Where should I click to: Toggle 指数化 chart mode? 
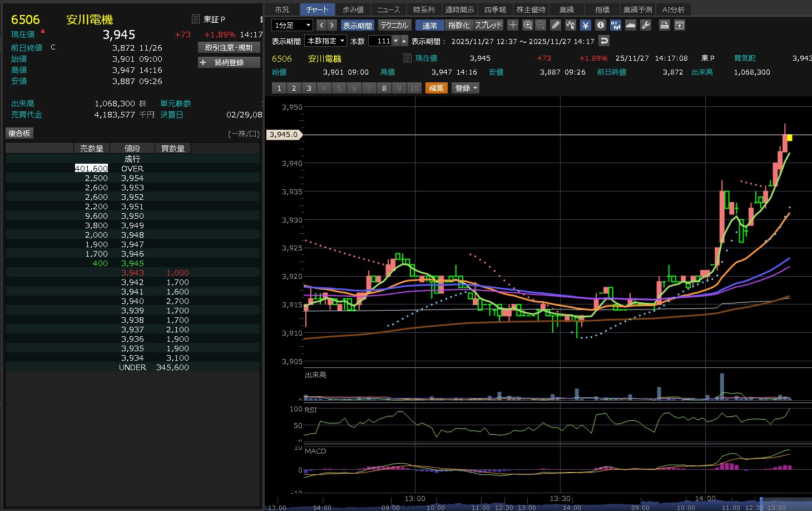[459, 25]
